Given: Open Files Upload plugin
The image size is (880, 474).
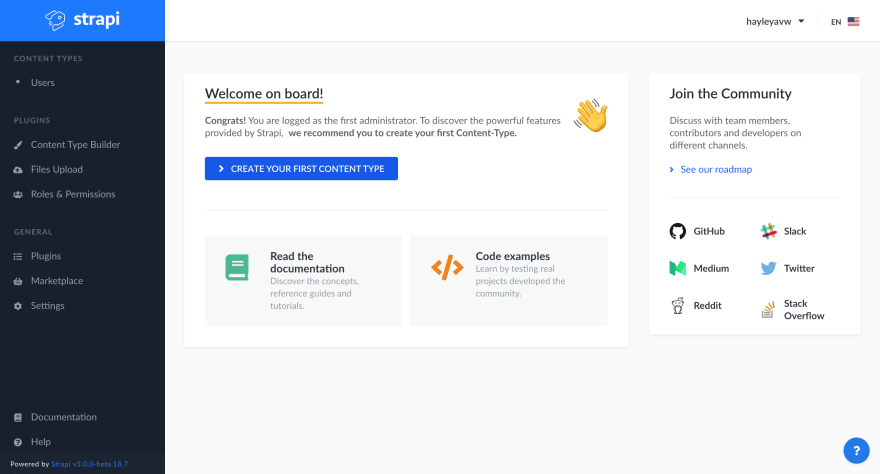Looking at the screenshot, I should point(57,169).
